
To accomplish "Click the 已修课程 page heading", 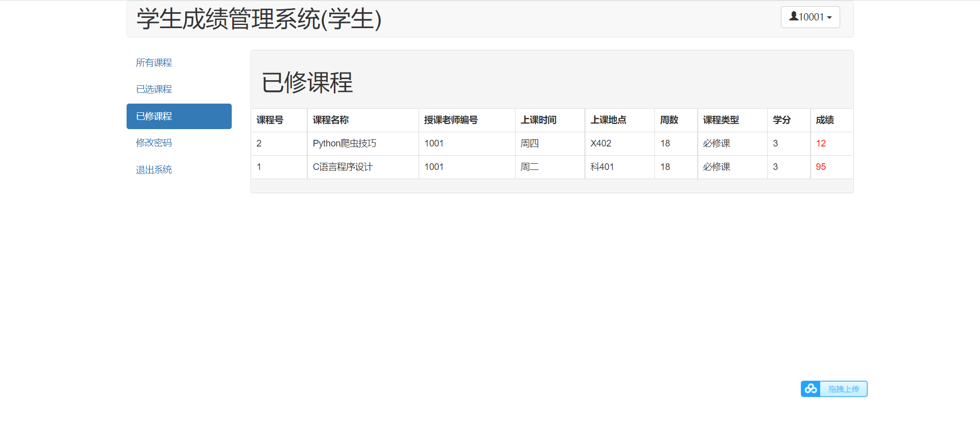I will click(x=307, y=83).
